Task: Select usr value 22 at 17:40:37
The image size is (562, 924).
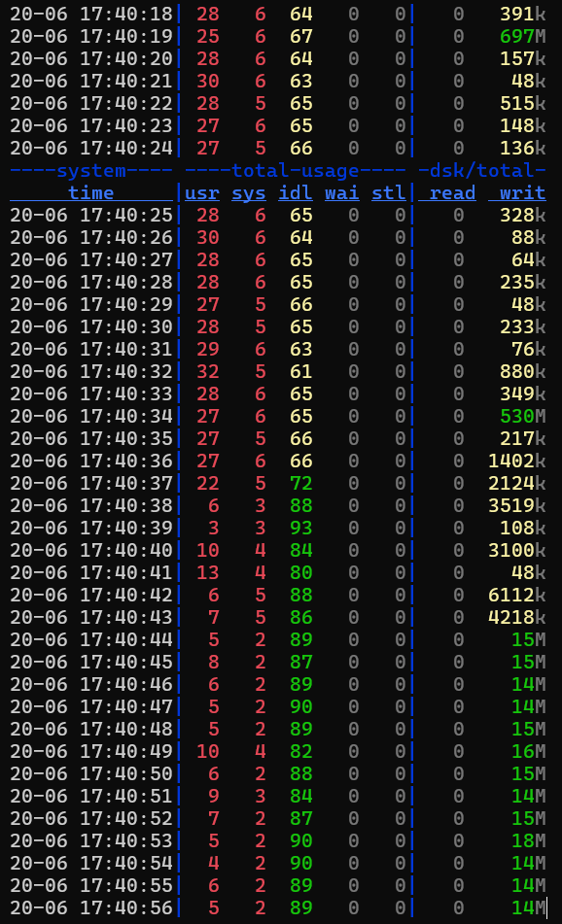Action: (x=207, y=483)
